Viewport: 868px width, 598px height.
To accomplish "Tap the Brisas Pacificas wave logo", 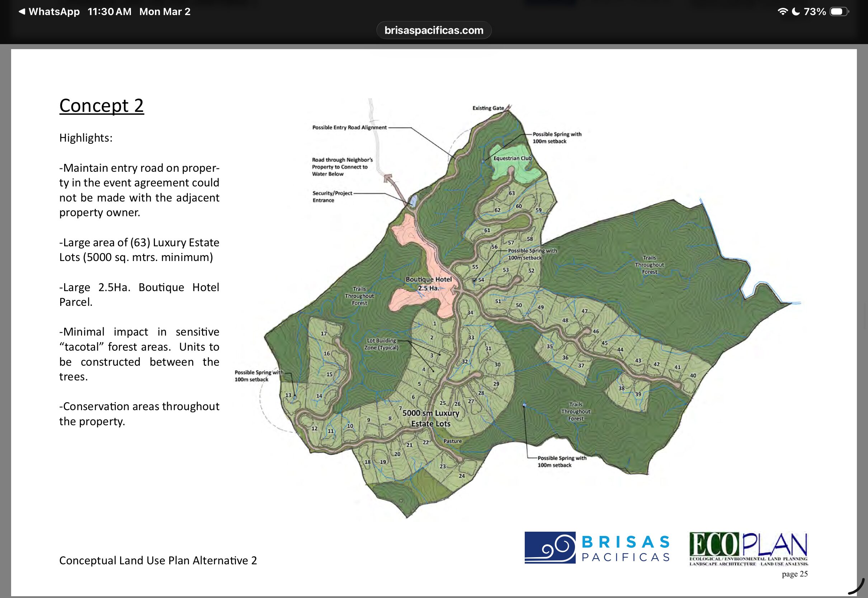I will point(550,547).
